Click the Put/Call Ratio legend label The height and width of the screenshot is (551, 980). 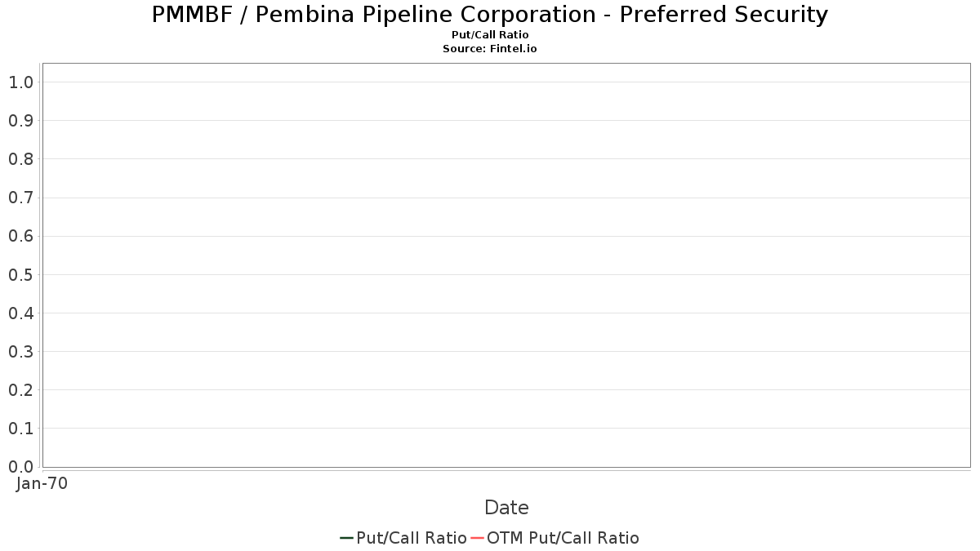coord(412,538)
